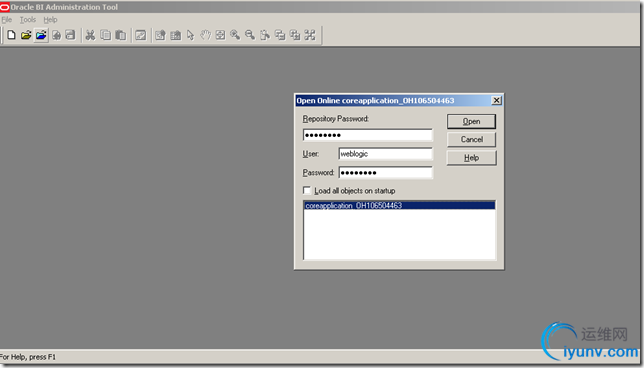This screenshot has height=368, width=644.
Task: Click the diagram icon right of Paste
Action: (x=140, y=35)
